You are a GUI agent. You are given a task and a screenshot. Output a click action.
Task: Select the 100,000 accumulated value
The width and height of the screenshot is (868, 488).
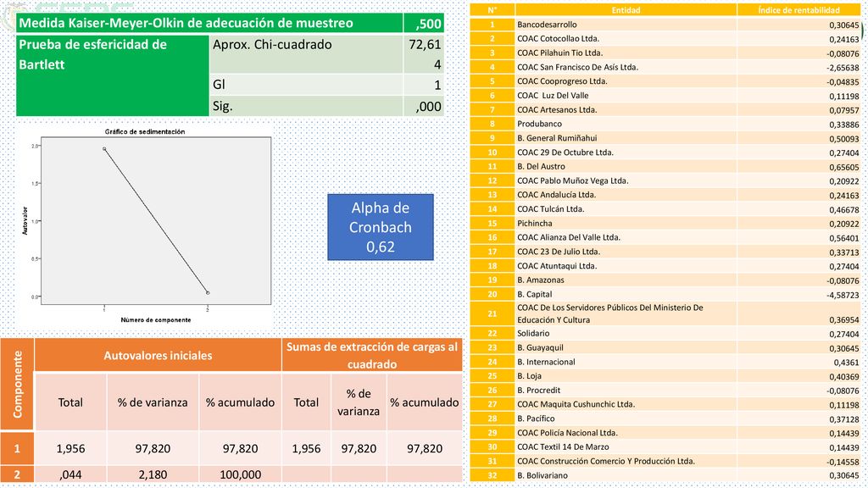click(x=240, y=474)
